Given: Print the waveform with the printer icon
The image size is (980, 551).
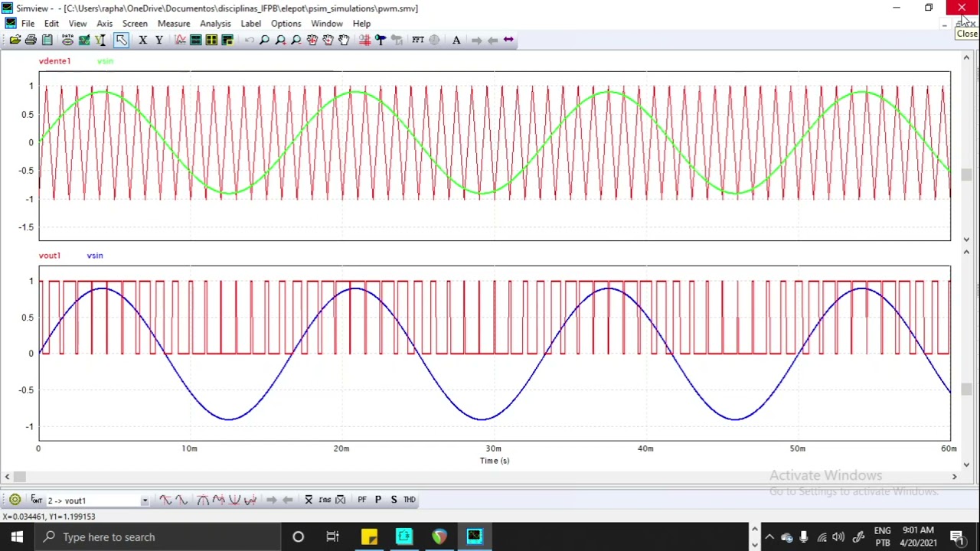Looking at the screenshot, I should (31, 40).
